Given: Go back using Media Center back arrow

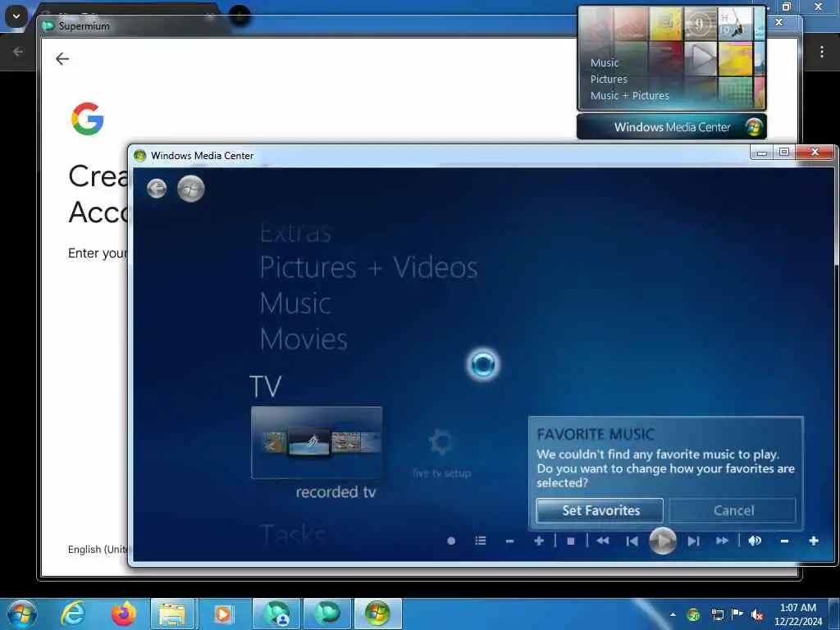Looking at the screenshot, I should pyautogui.click(x=157, y=189).
